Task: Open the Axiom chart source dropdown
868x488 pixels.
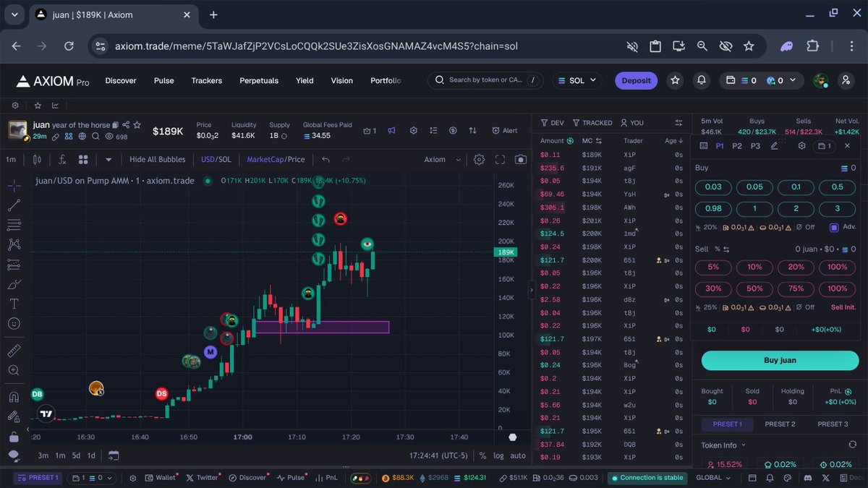Action: [442, 160]
